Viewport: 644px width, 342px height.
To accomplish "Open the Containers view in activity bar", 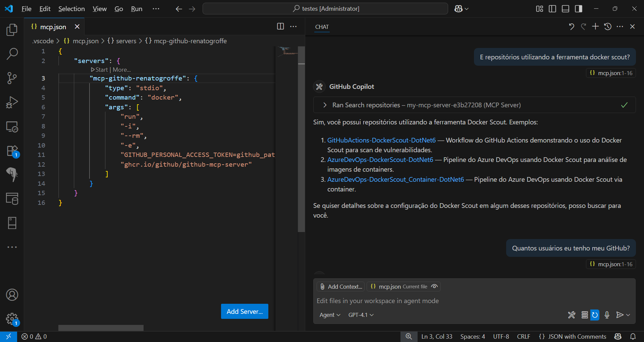I will click(12, 198).
